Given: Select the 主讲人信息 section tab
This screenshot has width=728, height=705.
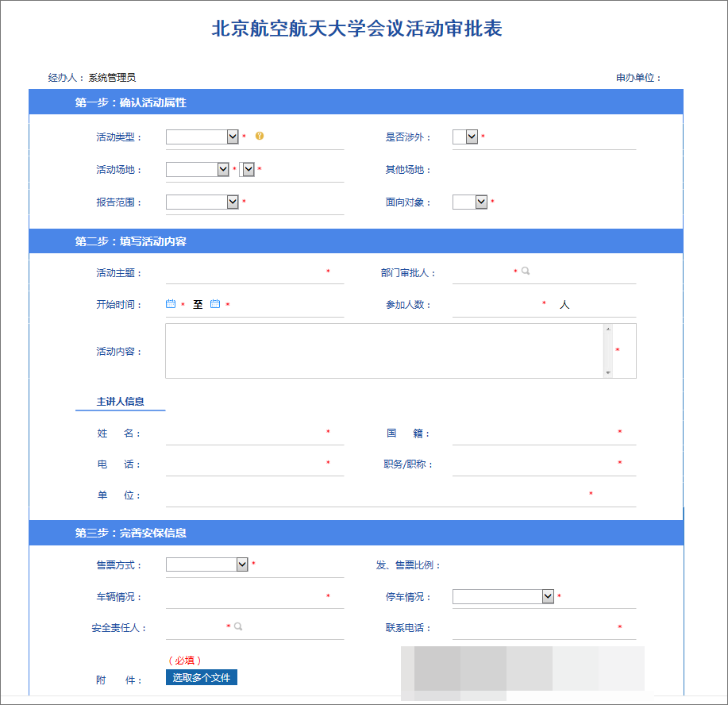Looking at the screenshot, I should tap(120, 401).
